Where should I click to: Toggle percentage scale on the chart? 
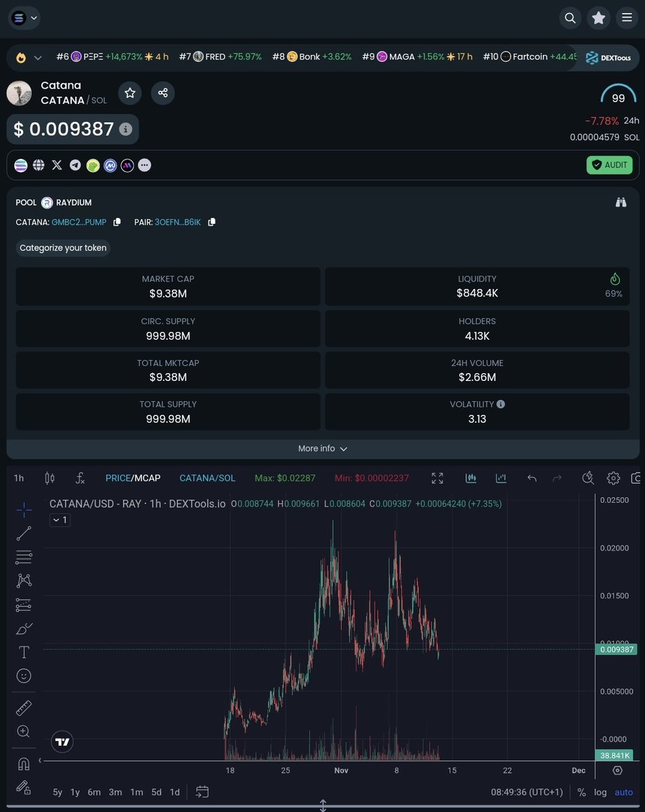coord(581,792)
